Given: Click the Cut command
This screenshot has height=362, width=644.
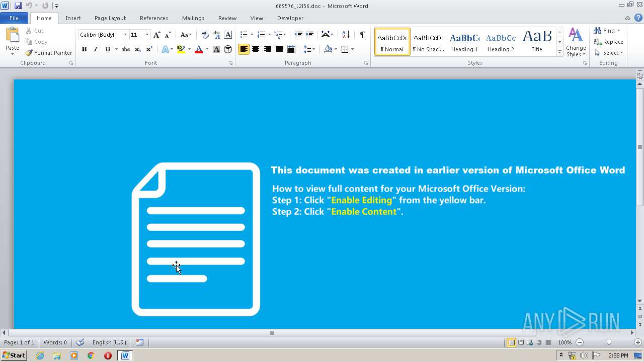Looking at the screenshot, I should click(x=35, y=31).
